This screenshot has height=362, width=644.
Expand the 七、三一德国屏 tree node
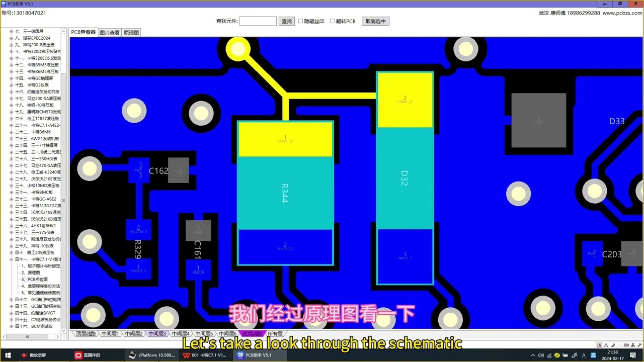point(11,31)
